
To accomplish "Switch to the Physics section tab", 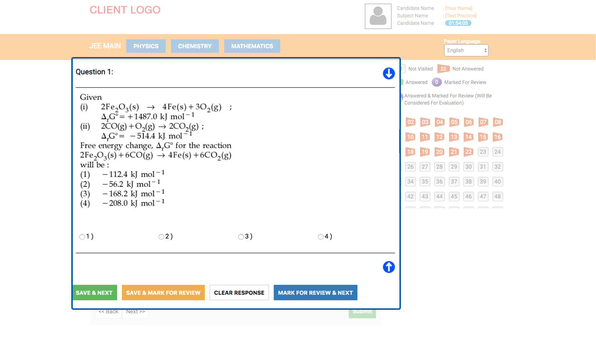I will click(146, 46).
